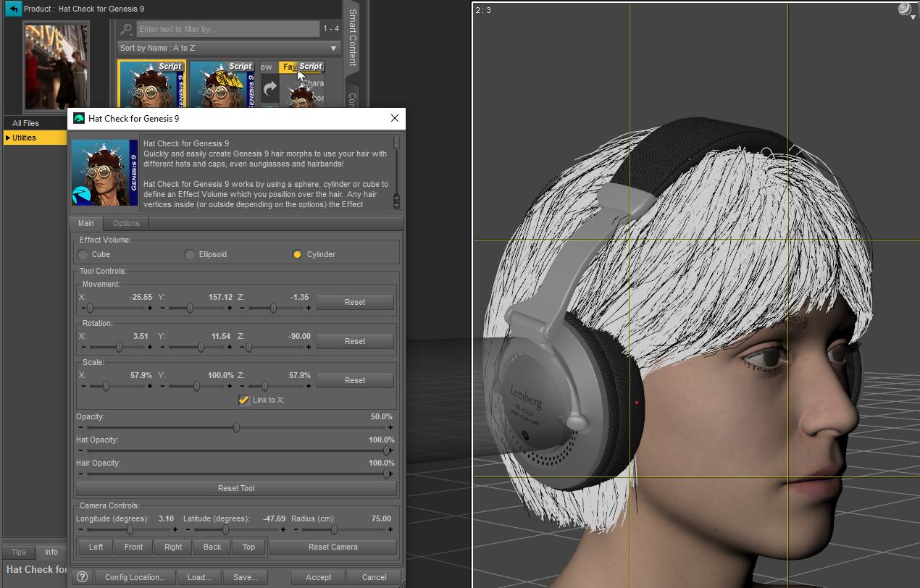Click the Radius slider handle
Image resolution: width=920 pixels, height=588 pixels.
click(334, 529)
